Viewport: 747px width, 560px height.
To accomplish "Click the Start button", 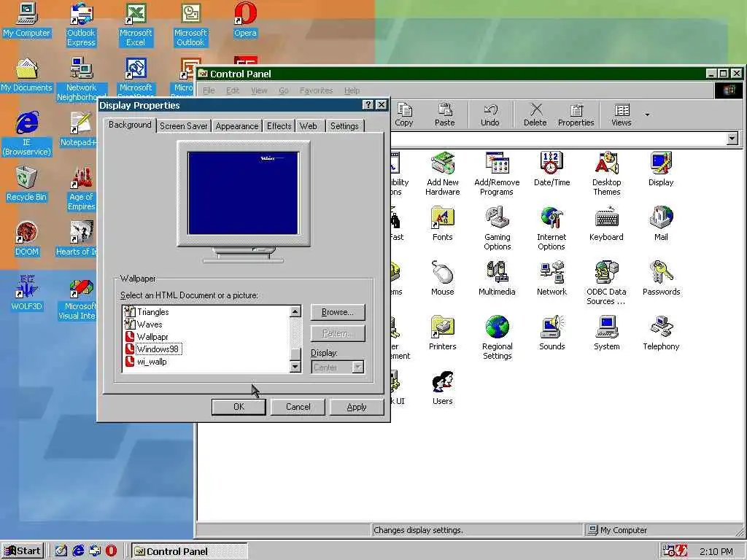I will pos(23,551).
